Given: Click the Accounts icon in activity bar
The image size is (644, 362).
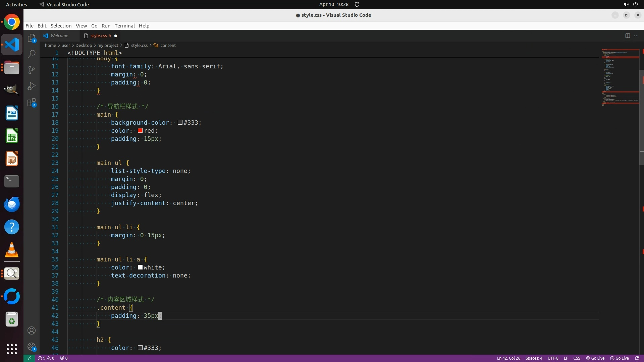Looking at the screenshot, I should tap(32, 331).
